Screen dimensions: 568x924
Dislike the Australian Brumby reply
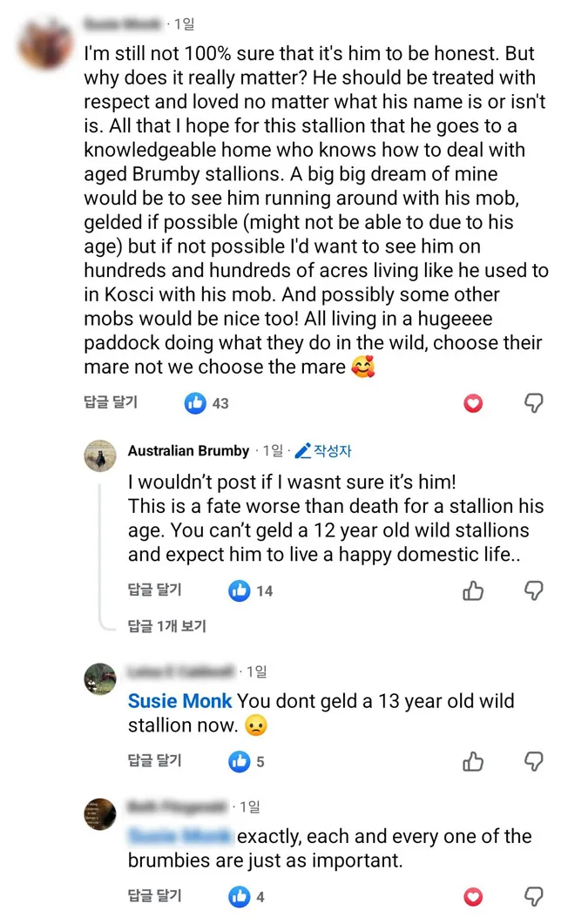point(534,590)
